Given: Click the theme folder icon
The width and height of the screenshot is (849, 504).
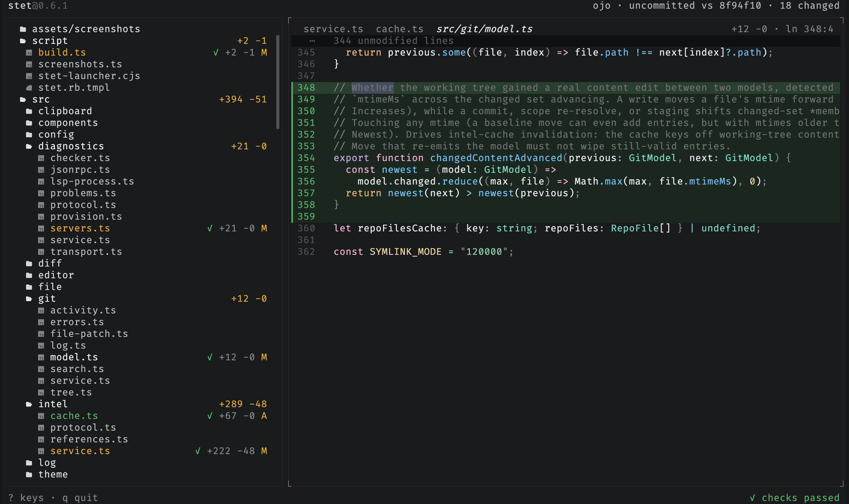Looking at the screenshot, I should click(29, 475).
